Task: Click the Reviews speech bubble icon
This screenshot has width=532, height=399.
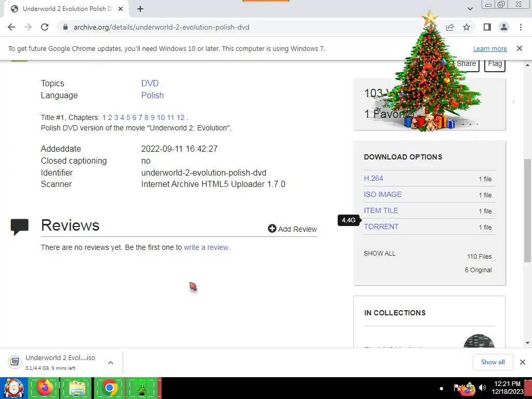Action: click(x=19, y=227)
